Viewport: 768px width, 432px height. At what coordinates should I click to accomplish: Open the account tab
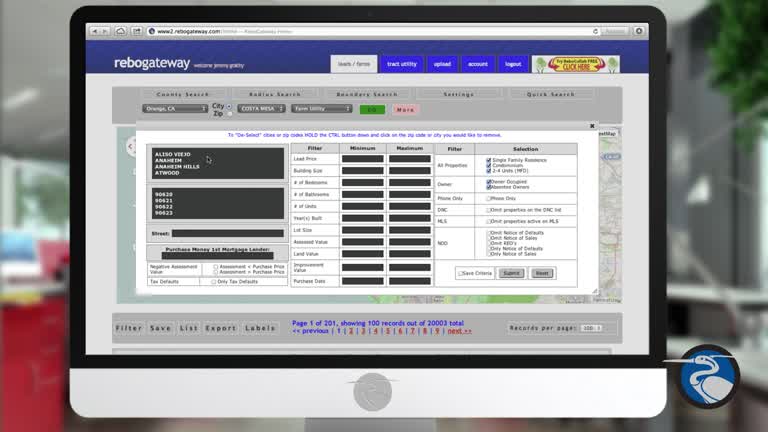click(x=478, y=64)
